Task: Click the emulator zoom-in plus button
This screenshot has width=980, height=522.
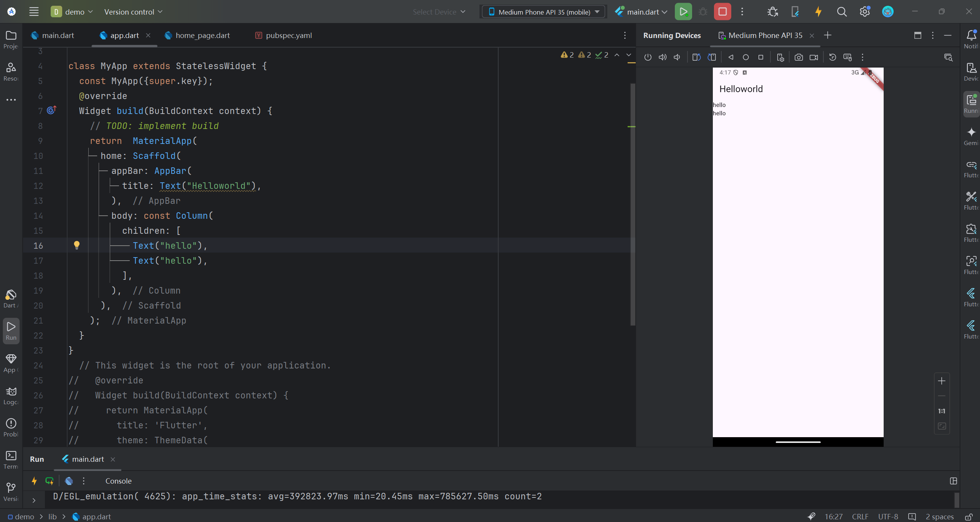Action: tap(941, 381)
